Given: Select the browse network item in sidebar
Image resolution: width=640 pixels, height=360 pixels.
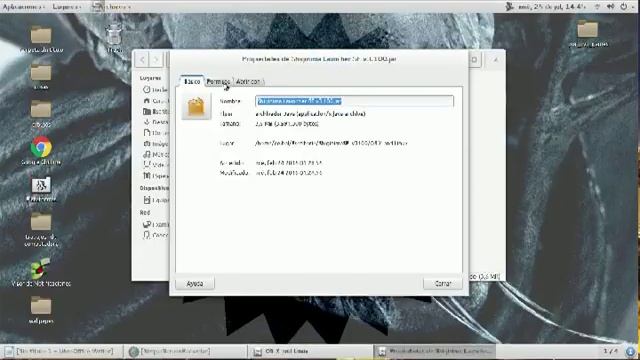Looking at the screenshot, I should (x=155, y=224).
